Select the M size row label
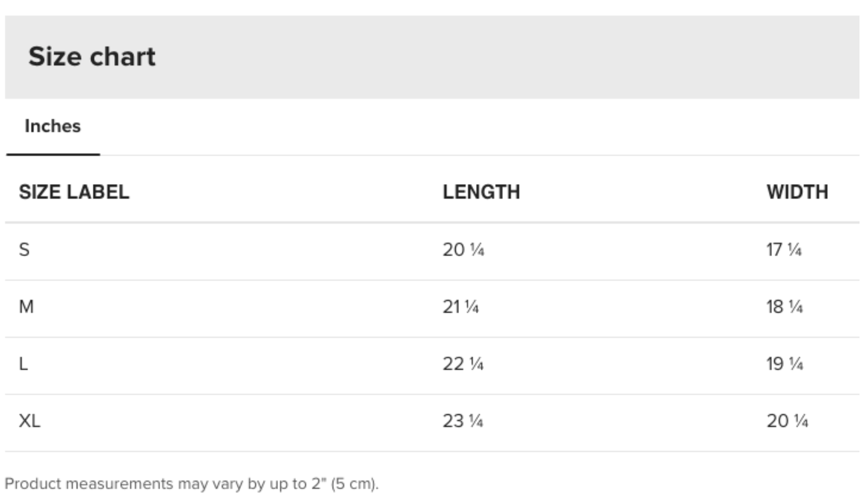This screenshot has width=864, height=504. [x=26, y=307]
